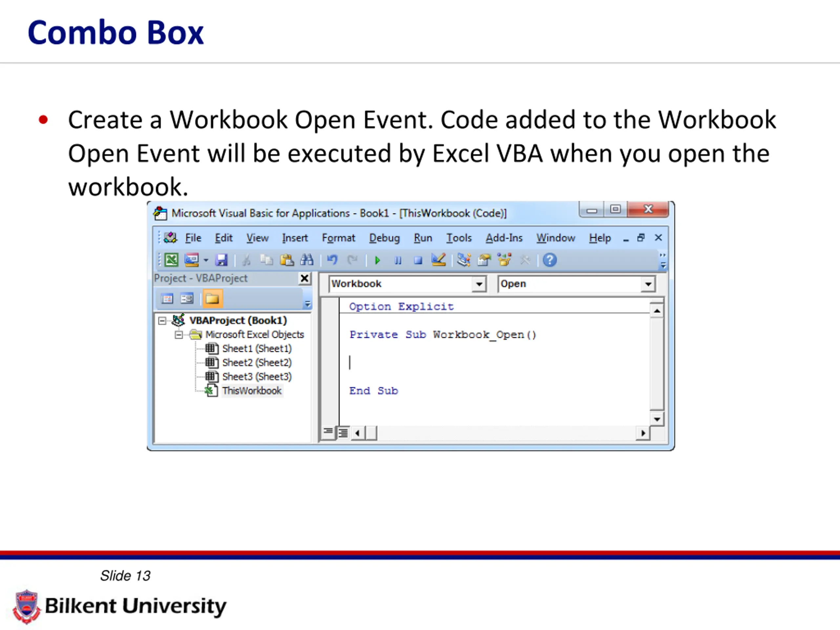
Task: Open the Workbook object dropdown
Action: pyautogui.click(x=479, y=284)
